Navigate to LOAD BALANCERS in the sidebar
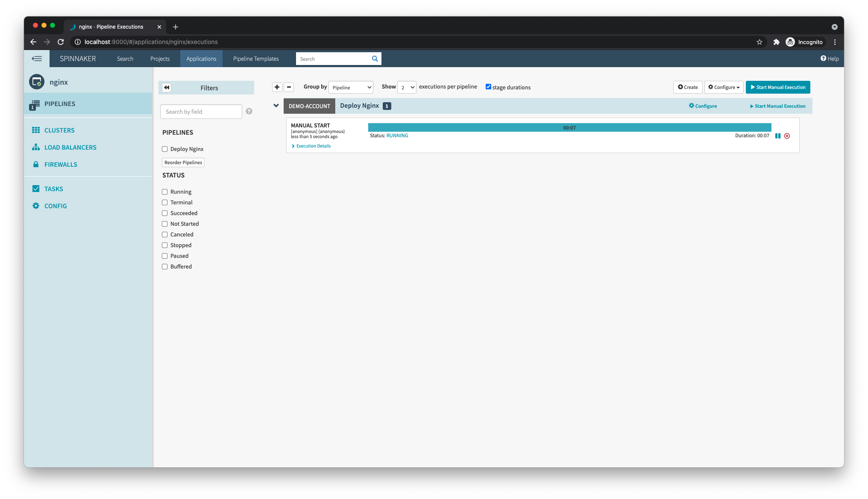Image resolution: width=868 pixels, height=499 pixels. pos(70,147)
